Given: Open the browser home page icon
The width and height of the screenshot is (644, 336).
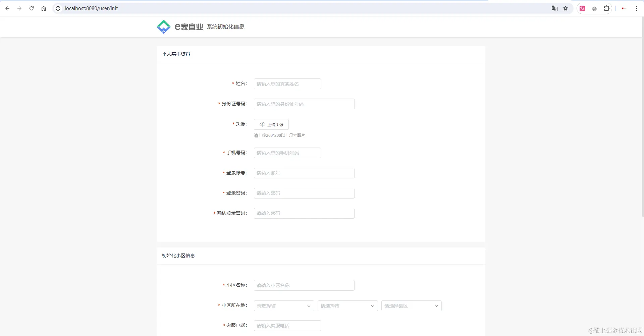Looking at the screenshot, I should 44,8.
